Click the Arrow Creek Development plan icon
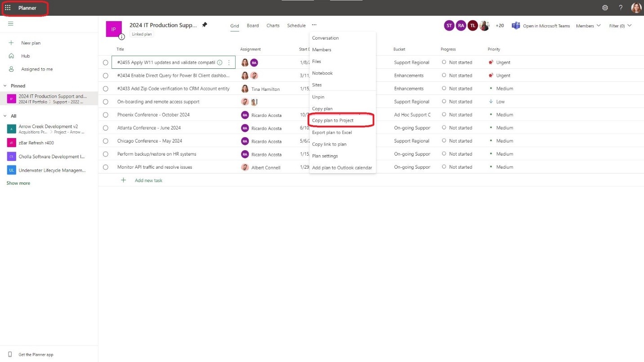This screenshot has width=644, height=362. (x=11, y=129)
